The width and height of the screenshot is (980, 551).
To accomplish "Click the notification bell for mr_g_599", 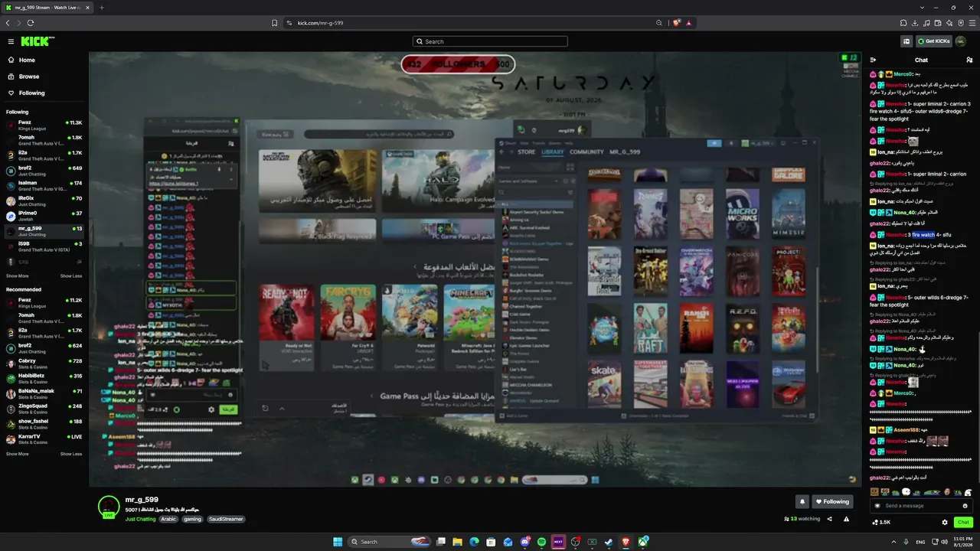I will 802,502.
